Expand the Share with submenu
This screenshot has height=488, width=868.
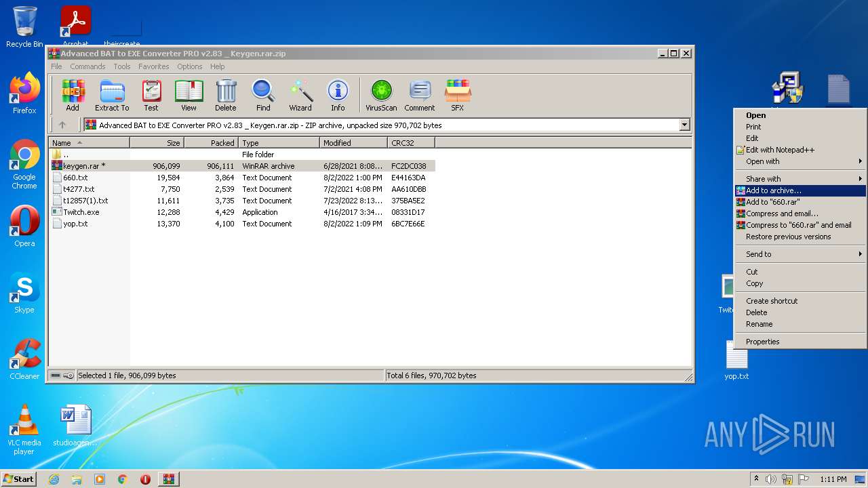[x=801, y=179]
